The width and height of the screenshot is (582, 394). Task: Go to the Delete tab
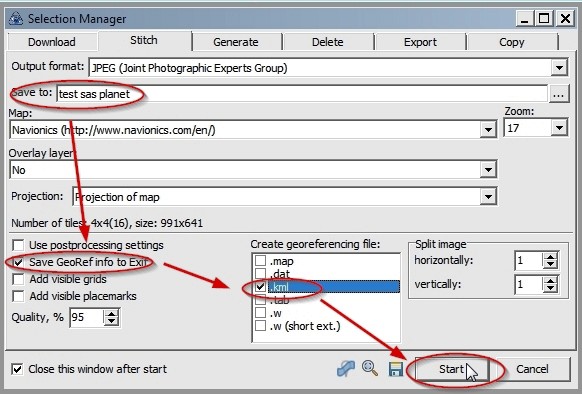[x=328, y=42]
